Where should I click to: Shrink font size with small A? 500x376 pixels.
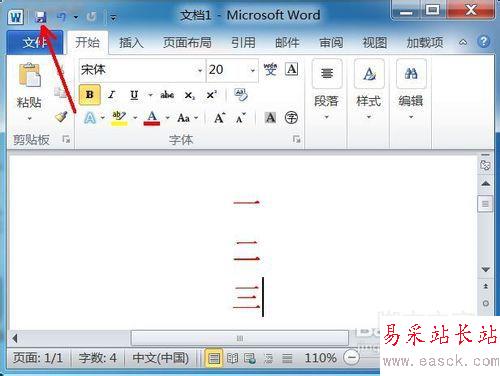pyautogui.click(x=241, y=118)
